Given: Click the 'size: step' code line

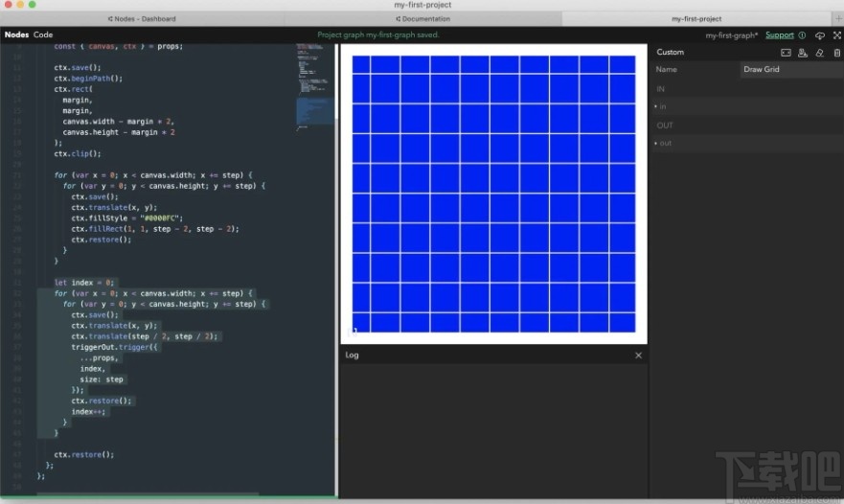Looking at the screenshot, I should (102, 379).
